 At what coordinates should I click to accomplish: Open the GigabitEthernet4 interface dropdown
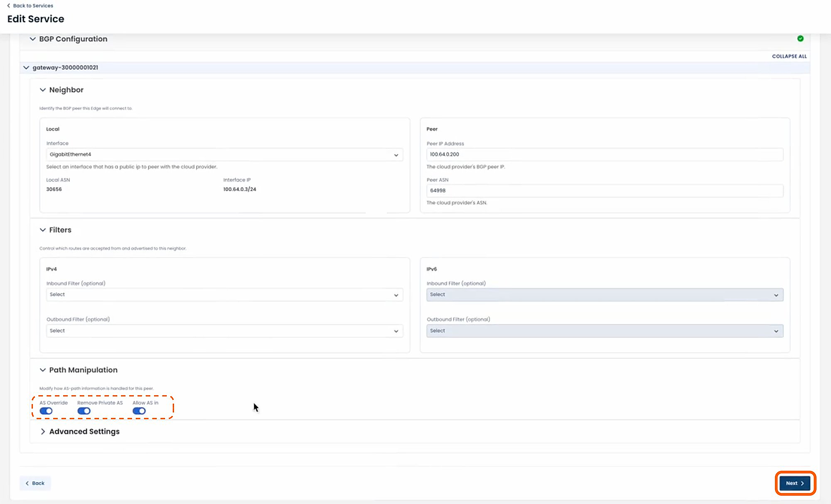click(225, 155)
